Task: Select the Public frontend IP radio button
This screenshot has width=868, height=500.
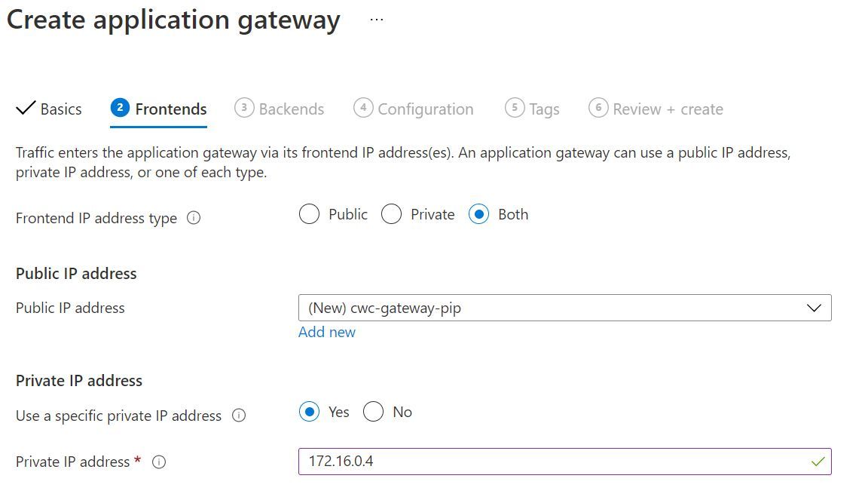Action: coord(309,214)
